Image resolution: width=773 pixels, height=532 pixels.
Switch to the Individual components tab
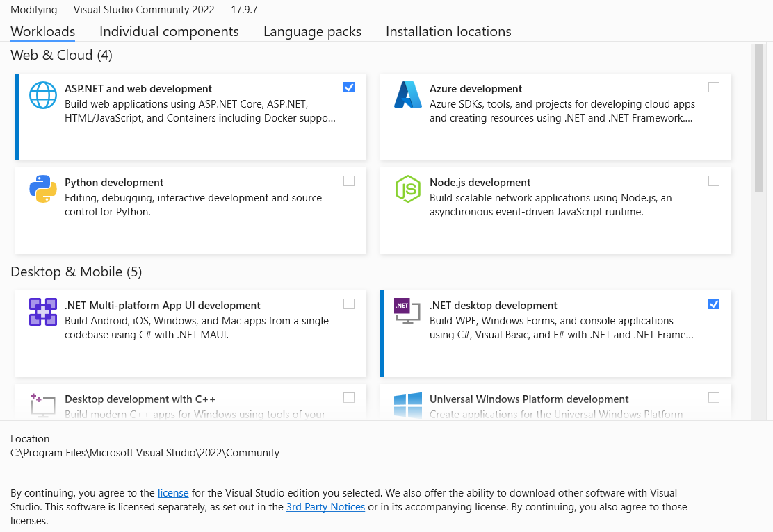[x=169, y=31]
